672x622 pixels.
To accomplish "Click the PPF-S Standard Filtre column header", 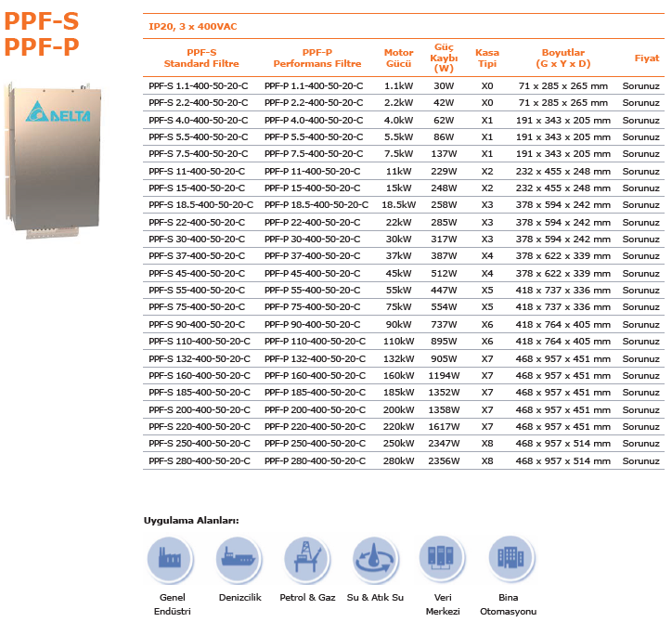I will (x=201, y=58).
